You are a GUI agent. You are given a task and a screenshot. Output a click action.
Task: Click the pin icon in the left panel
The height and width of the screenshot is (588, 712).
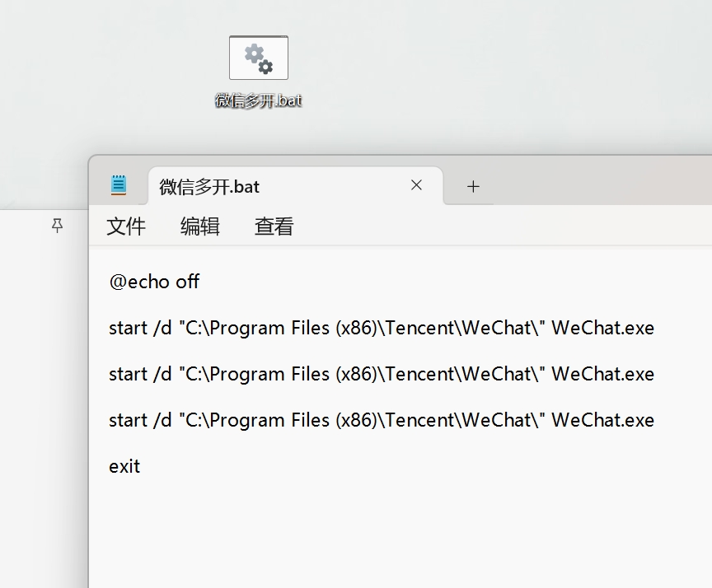pos(57,226)
